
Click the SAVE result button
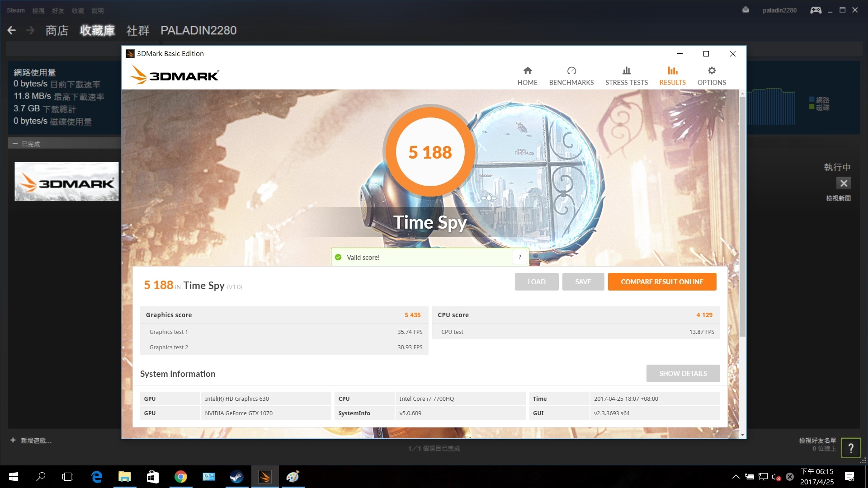[583, 282]
